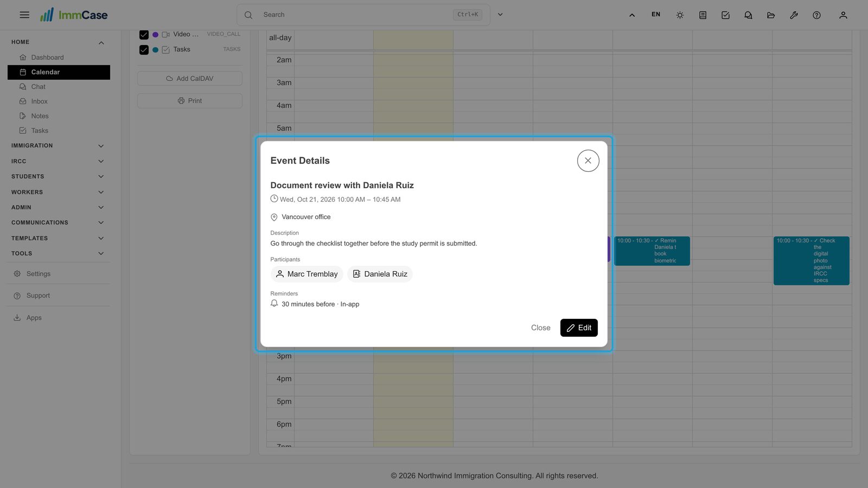Click the Close button in Event Details
This screenshot has height=488, width=868.
tap(540, 328)
